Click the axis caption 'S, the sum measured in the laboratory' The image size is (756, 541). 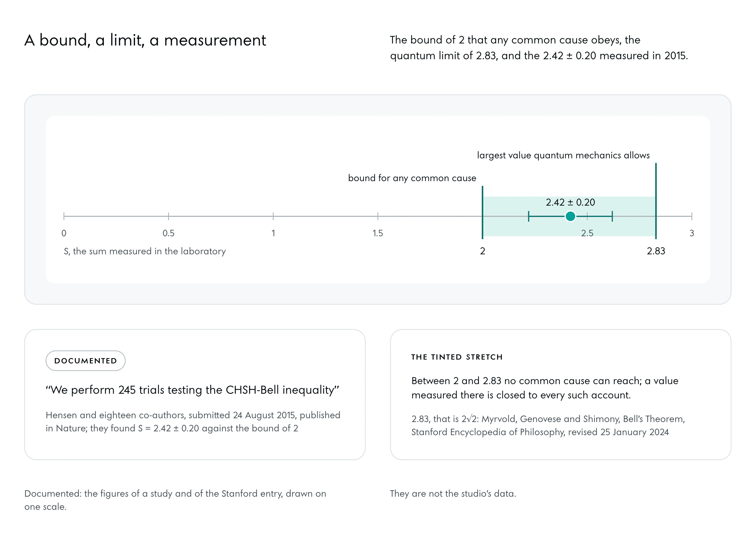[145, 251]
